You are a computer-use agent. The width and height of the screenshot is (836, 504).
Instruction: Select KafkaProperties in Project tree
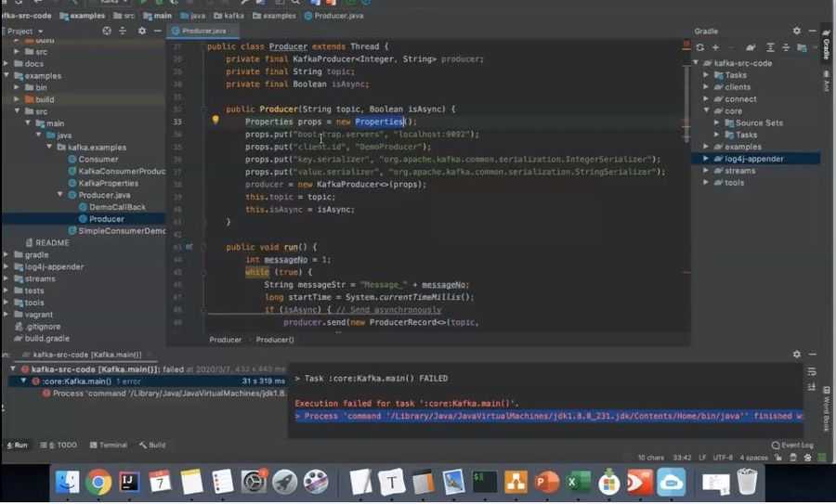103,183
